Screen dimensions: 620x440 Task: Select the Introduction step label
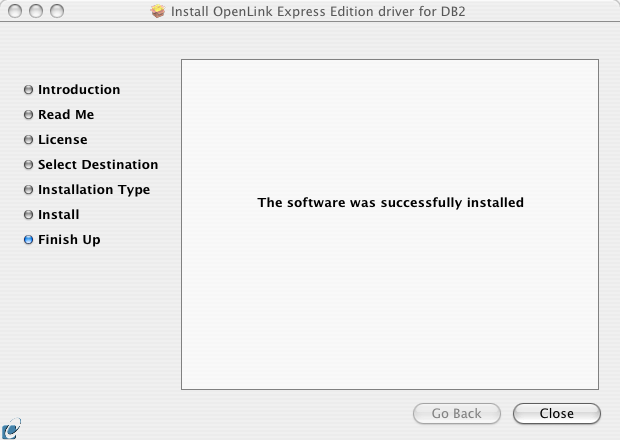click(79, 90)
